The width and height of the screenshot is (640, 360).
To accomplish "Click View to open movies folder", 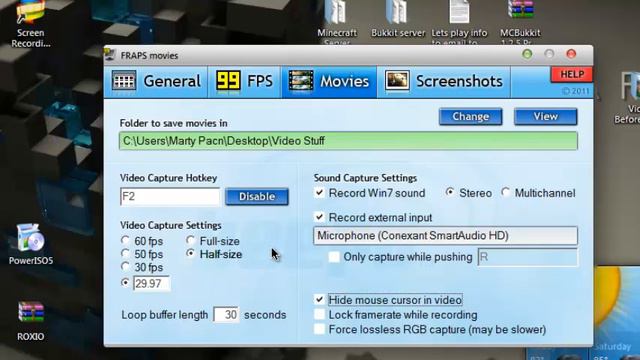I will point(545,116).
